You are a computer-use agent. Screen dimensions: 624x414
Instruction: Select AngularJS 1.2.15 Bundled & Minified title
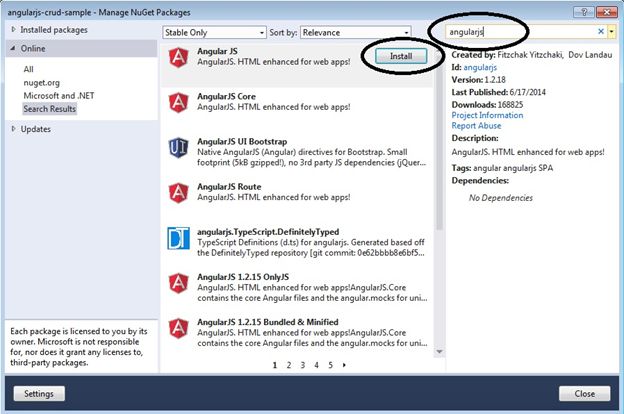coord(267,322)
